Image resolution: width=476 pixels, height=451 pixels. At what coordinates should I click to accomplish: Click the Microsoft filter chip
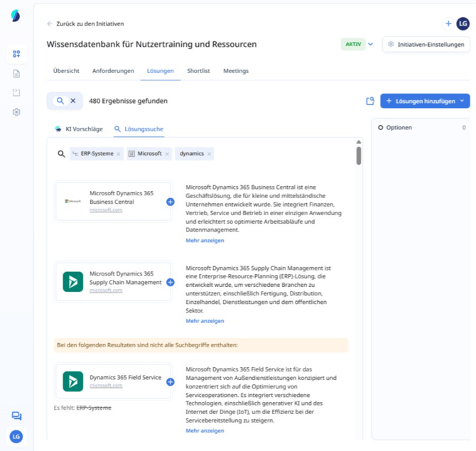pos(149,153)
